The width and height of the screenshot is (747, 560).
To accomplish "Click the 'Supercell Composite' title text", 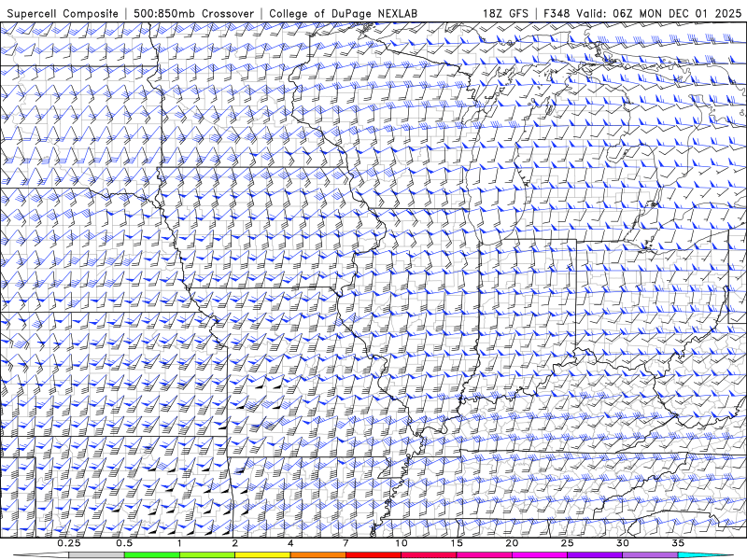I will (63, 13).
